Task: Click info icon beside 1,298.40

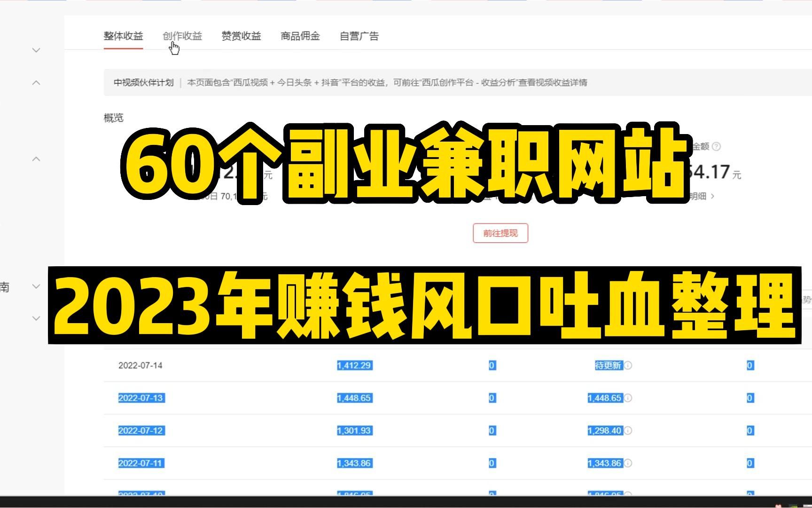Action: click(628, 430)
